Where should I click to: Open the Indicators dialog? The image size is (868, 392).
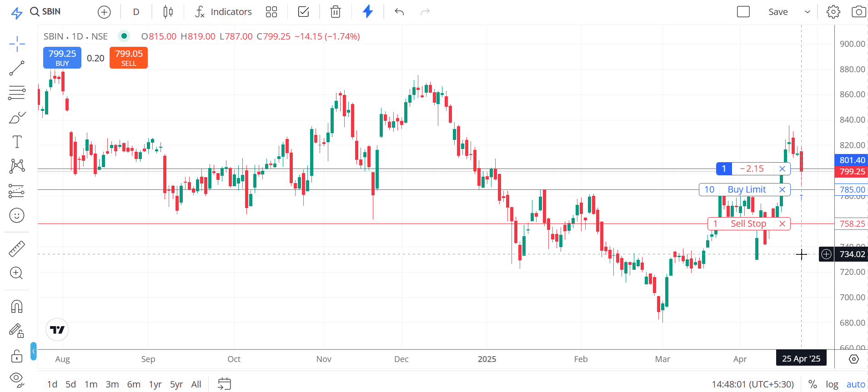click(223, 12)
